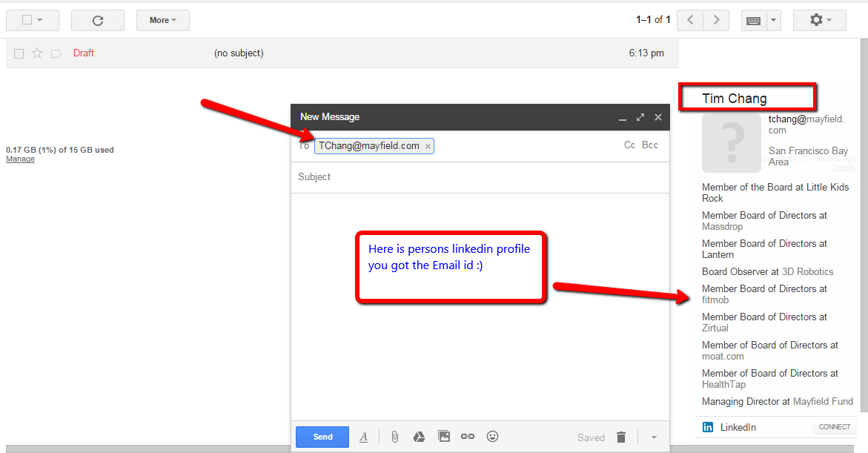Add Cc recipients field
Image resolution: width=868 pixels, height=453 pixels.
(629, 145)
